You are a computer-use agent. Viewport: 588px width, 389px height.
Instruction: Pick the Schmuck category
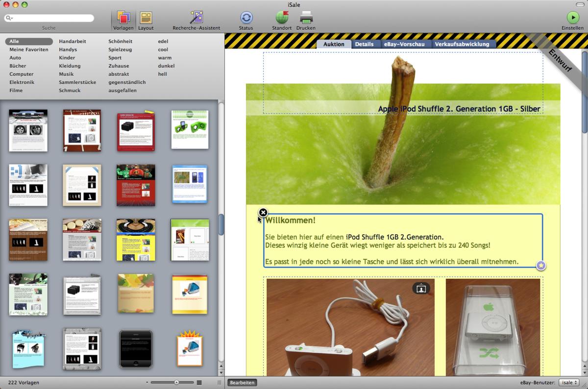(x=70, y=91)
